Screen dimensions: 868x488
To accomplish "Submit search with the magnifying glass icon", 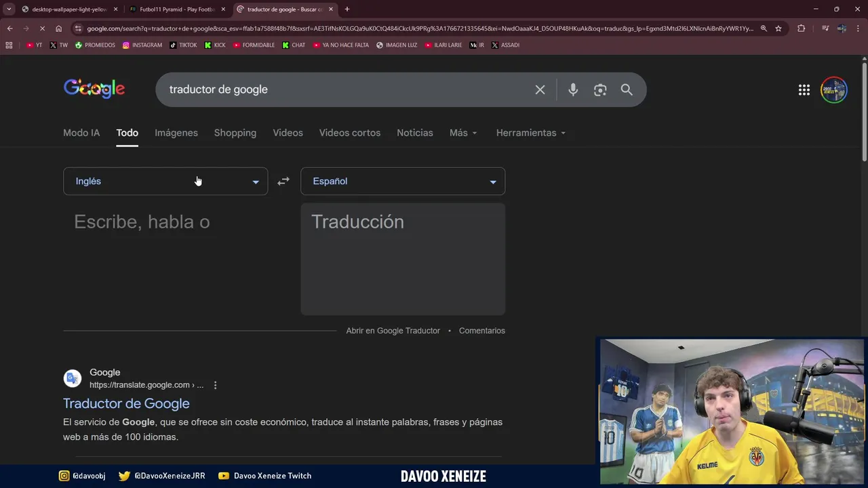I will click(x=627, y=89).
